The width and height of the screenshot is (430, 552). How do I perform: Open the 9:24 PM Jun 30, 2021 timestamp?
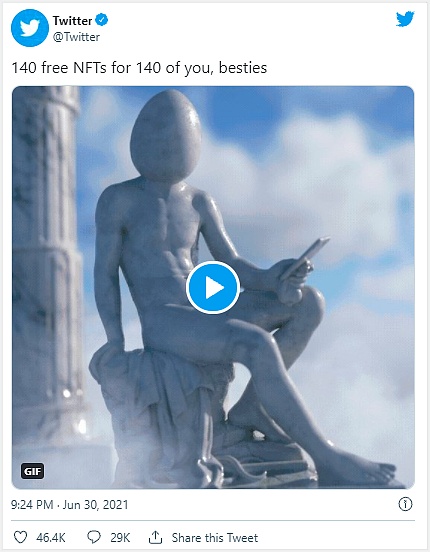[69, 505]
